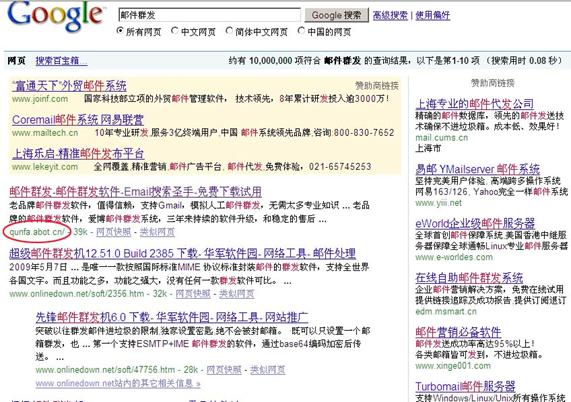Click 类似网页 for onlinedown soft/47756 result
The height and width of the screenshot is (402, 571).
(268, 370)
